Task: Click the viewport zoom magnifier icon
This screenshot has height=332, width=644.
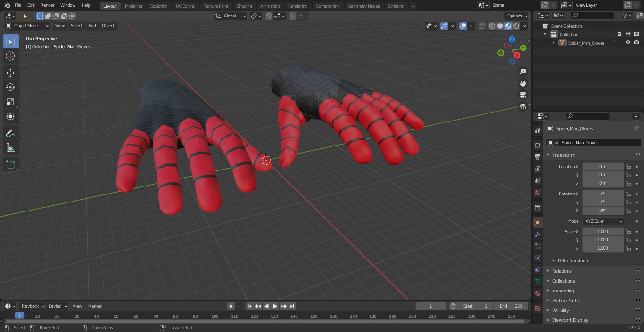Action: point(522,72)
